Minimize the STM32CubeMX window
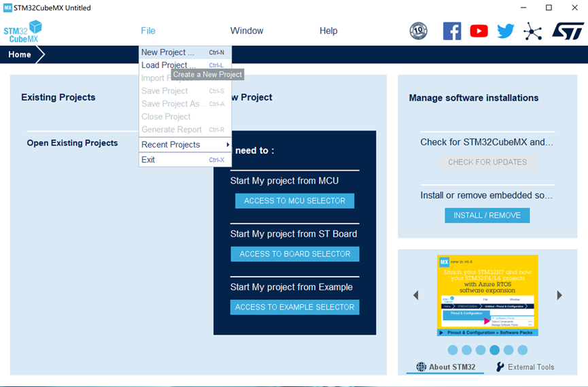 pos(523,7)
